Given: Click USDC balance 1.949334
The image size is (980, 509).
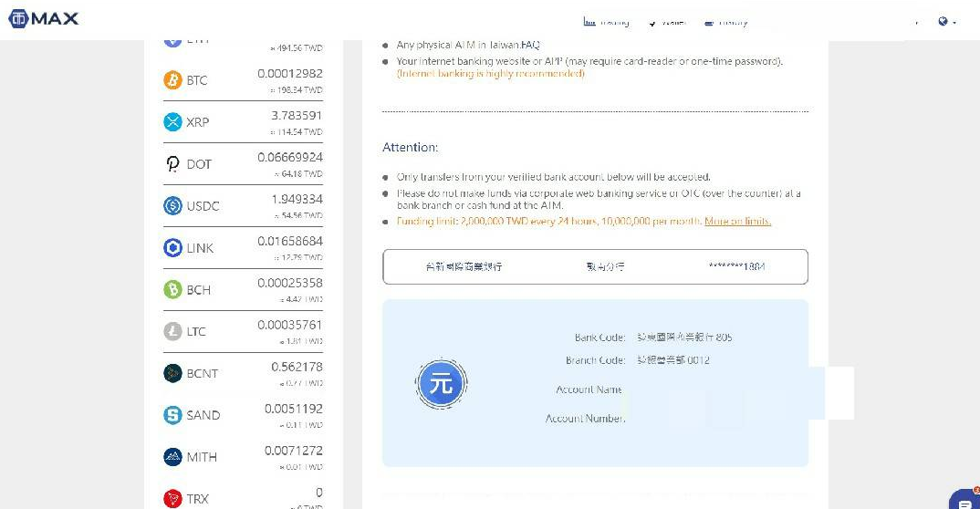Looking at the screenshot, I should pyautogui.click(x=297, y=199).
